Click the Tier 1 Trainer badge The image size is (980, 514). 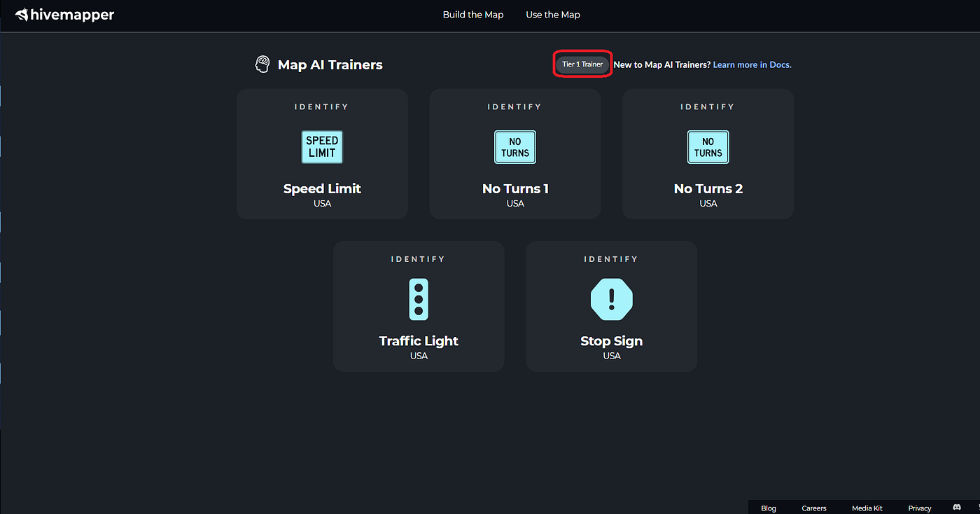tap(582, 64)
